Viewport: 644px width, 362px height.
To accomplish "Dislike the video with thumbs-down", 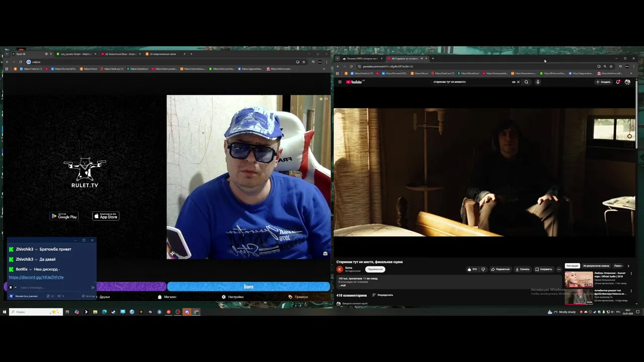I will coord(483,269).
